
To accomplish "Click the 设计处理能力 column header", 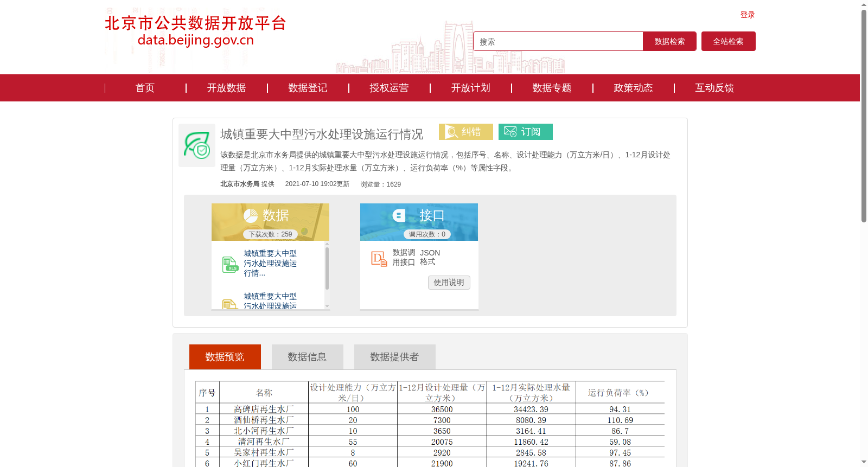I will 353,393.
